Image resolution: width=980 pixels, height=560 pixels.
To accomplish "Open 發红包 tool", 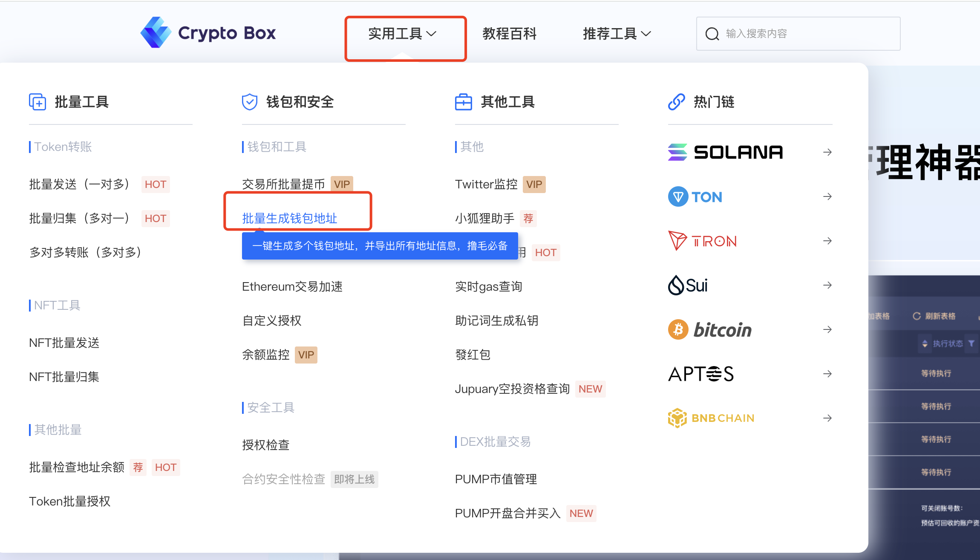I will pos(473,355).
